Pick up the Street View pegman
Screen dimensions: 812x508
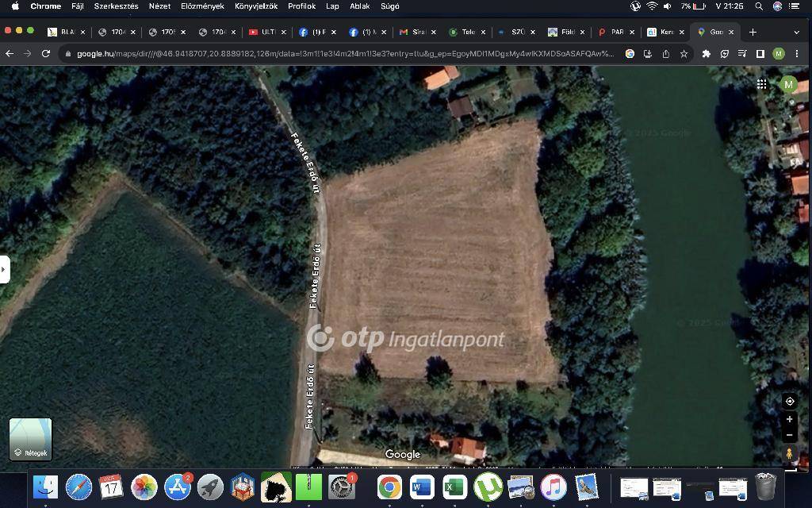point(789,454)
